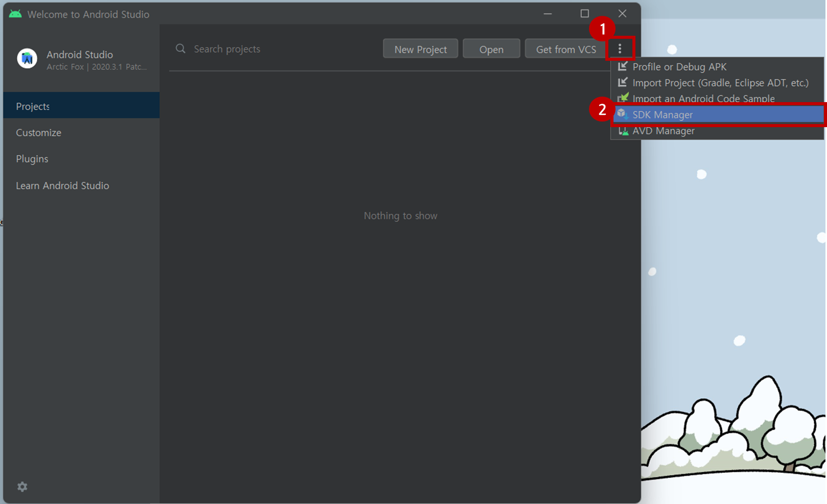Click the search magnifier icon
Screen dimensions: 827x504
(x=180, y=49)
